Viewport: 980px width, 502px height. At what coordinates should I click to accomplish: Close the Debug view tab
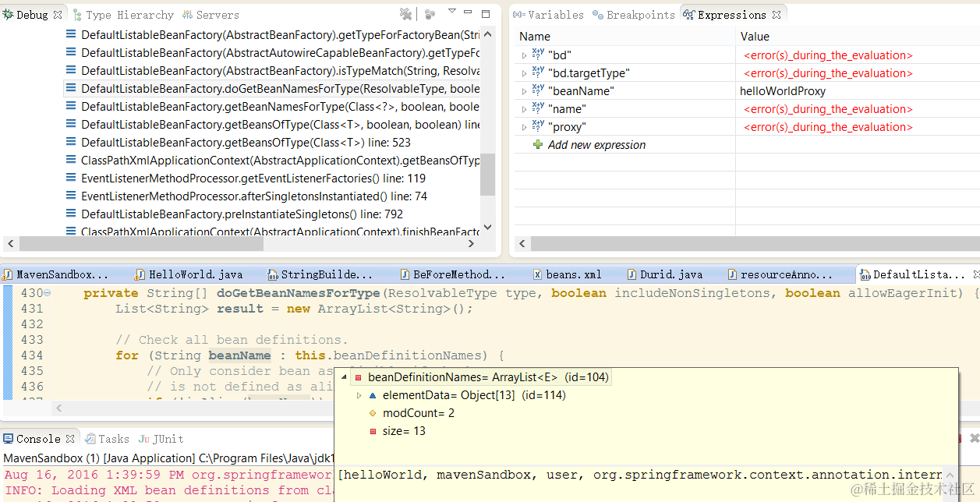tap(58, 15)
